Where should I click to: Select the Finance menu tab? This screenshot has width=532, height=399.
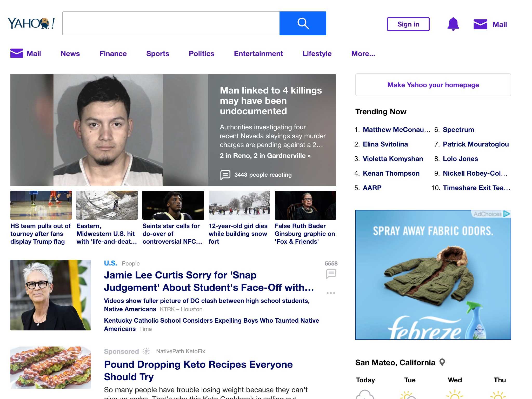113,53
